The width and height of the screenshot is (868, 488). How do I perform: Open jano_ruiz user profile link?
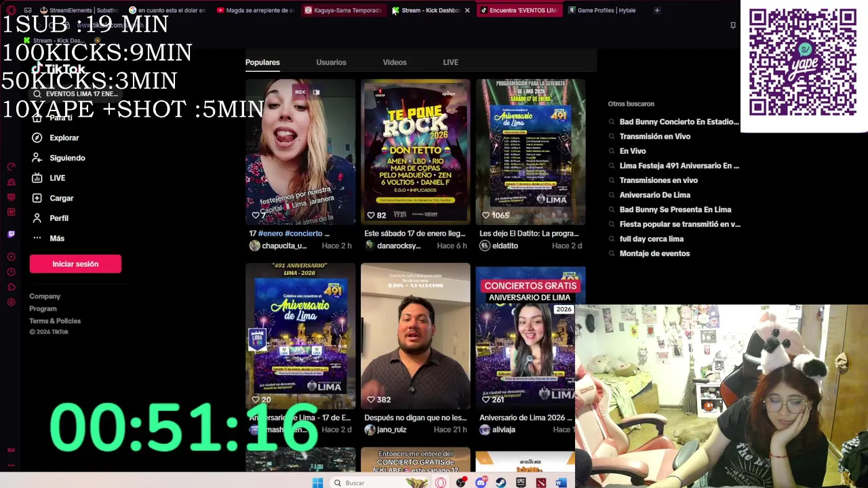coord(392,430)
